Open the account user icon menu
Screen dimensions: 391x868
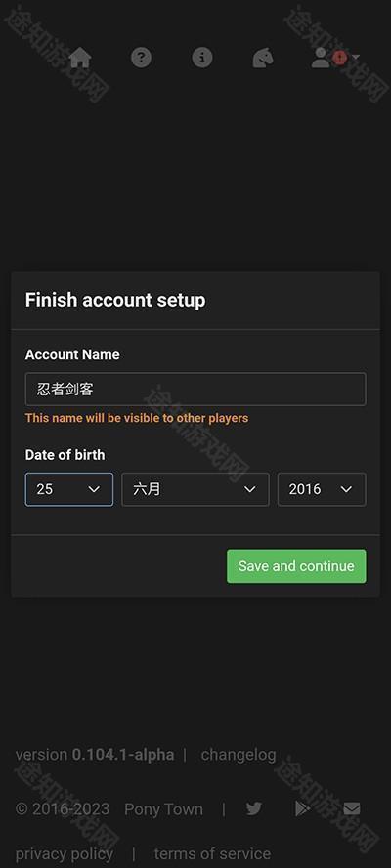pos(320,57)
